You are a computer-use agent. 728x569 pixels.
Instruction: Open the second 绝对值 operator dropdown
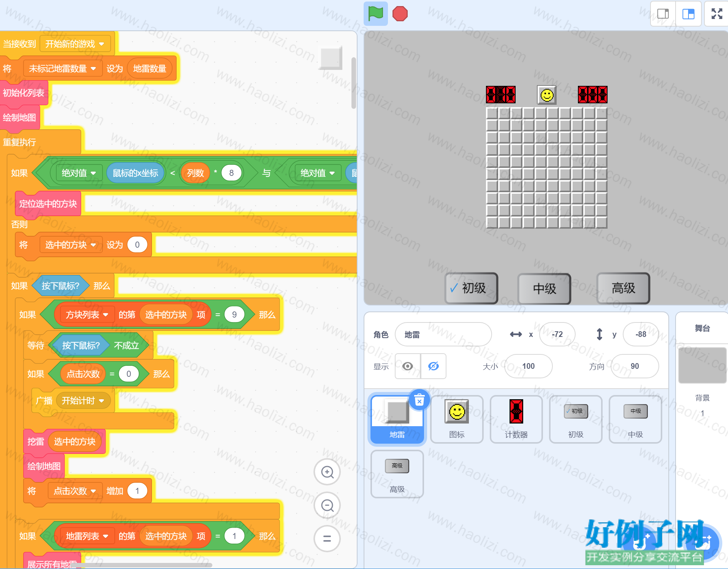pos(318,173)
